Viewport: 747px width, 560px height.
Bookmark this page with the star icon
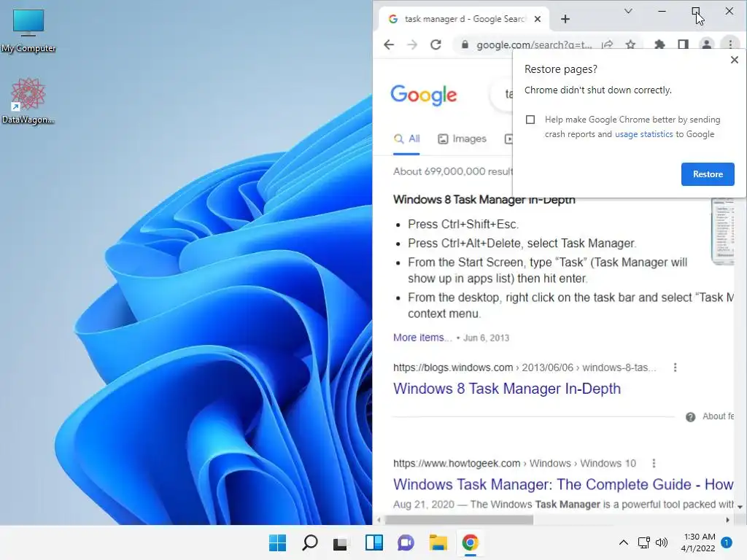[x=630, y=44]
